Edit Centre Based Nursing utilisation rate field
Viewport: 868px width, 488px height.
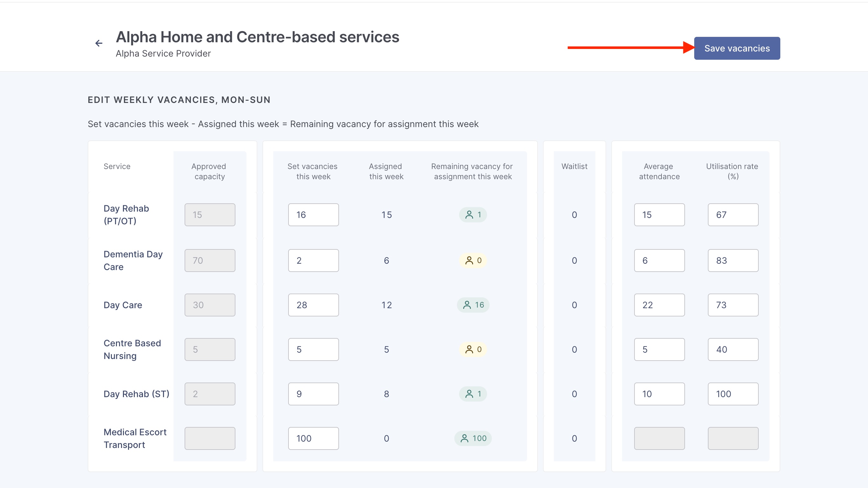click(x=733, y=349)
